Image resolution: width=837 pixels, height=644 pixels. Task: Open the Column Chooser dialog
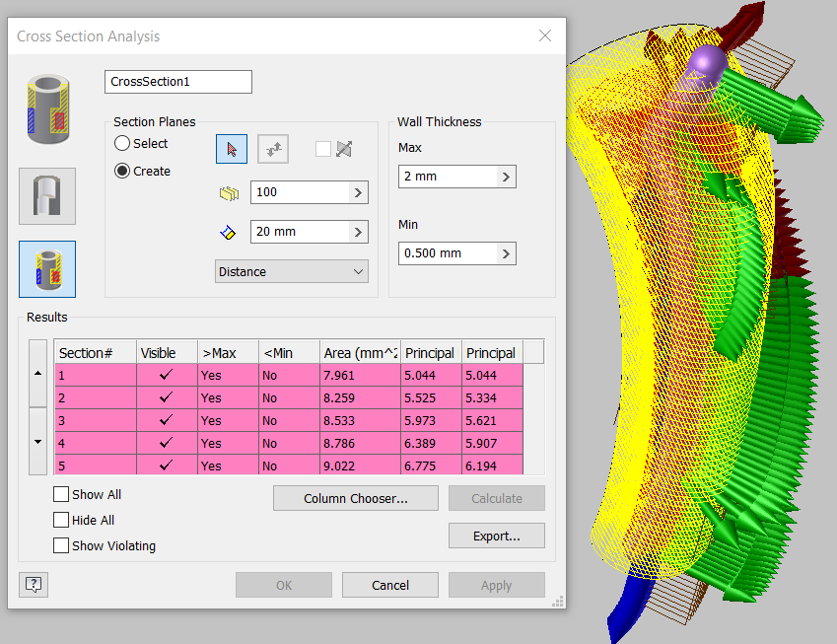point(355,498)
